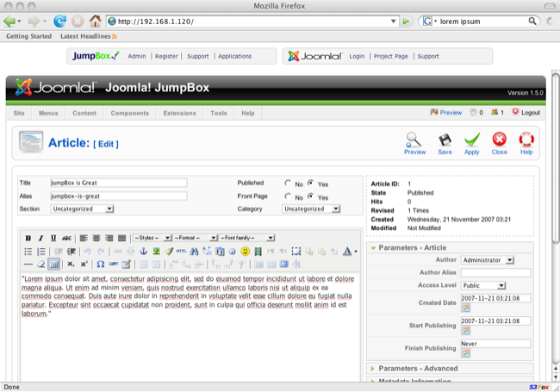Set Published to Yes
This screenshot has height=392, width=560.
pyautogui.click(x=311, y=184)
